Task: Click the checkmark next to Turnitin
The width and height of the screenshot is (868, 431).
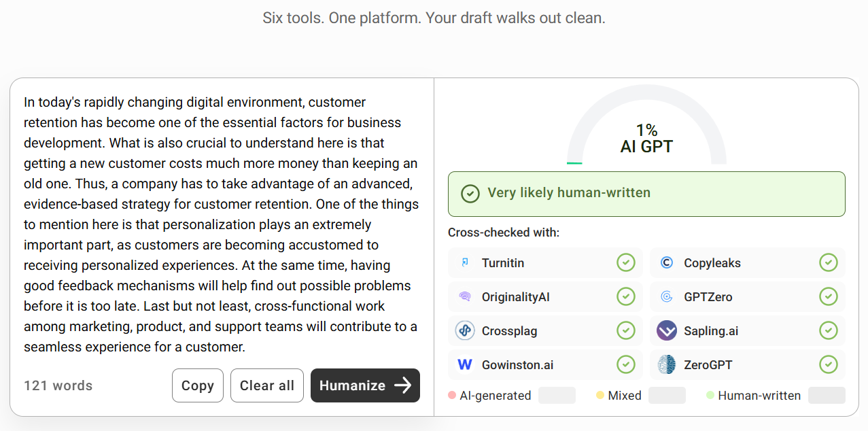Action: (x=625, y=262)
